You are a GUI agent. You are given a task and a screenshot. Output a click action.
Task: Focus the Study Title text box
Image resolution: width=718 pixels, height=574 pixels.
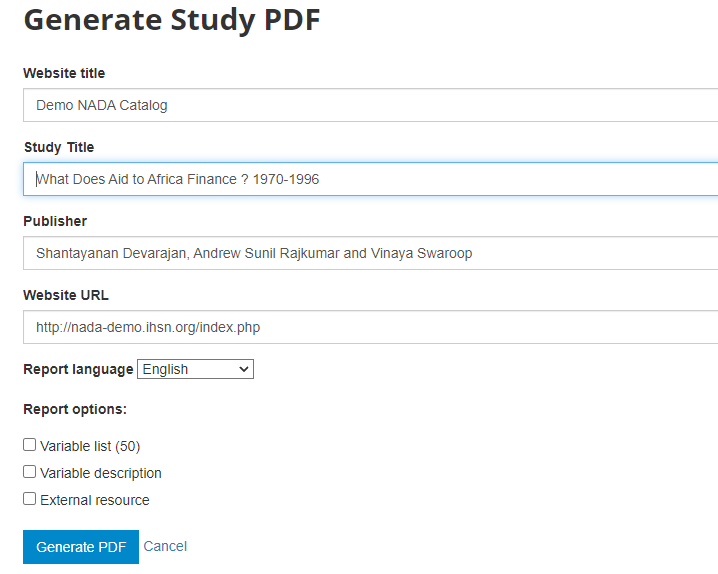click(x=370, y=179)
